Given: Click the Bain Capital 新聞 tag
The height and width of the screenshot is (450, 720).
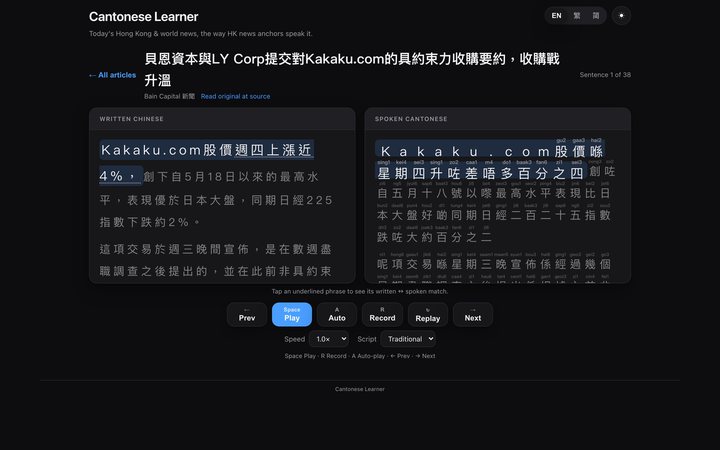Looking at the screenshot, I should tap(169, 96).
